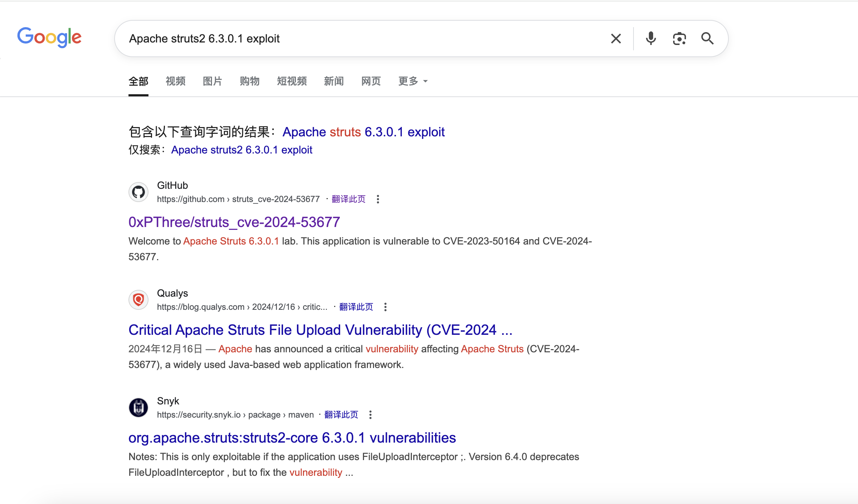
Task: Expand the 更多 dropdown
Action: (x=413, y=81)
